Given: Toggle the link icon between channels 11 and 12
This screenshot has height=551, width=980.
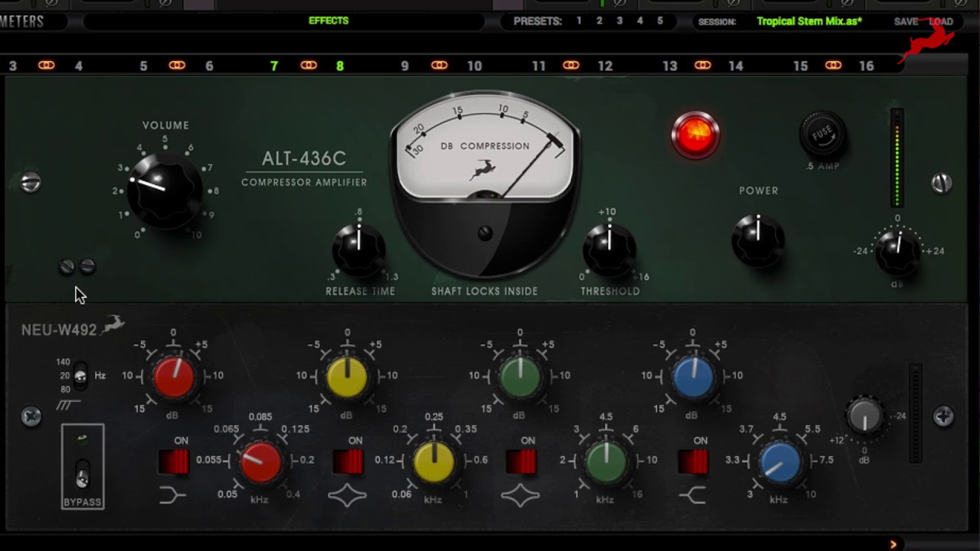Looking at the screenshot, I should pos(571,65).
